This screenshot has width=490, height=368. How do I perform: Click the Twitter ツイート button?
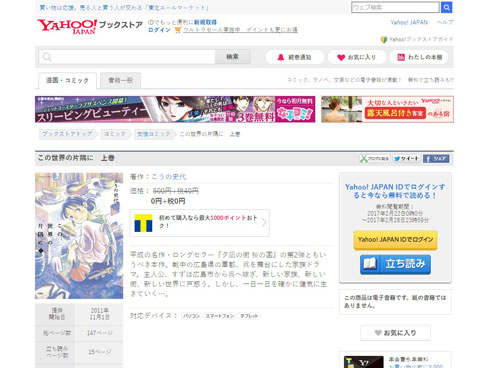[406, 159]
